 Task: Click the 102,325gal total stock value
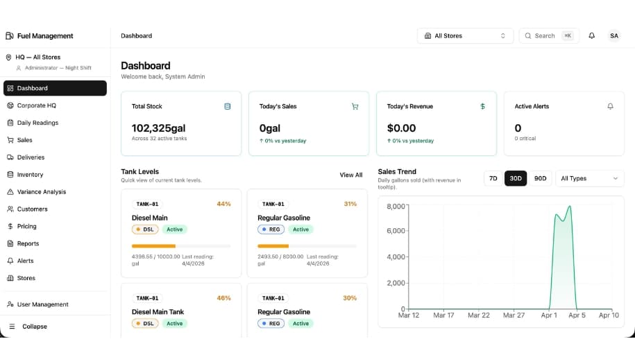[158, 128]
